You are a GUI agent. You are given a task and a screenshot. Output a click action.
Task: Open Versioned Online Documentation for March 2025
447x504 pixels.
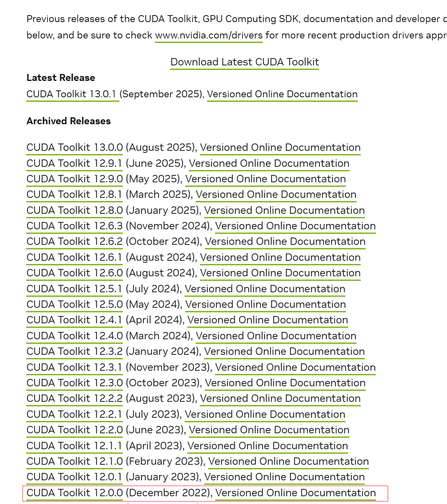[x=276, y=195]
